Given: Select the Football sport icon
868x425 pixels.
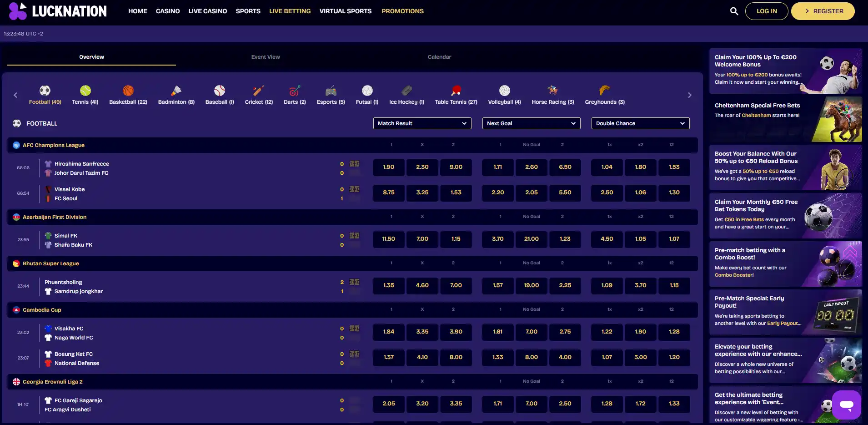Looking at the screenshot, I should click(45, 91).
